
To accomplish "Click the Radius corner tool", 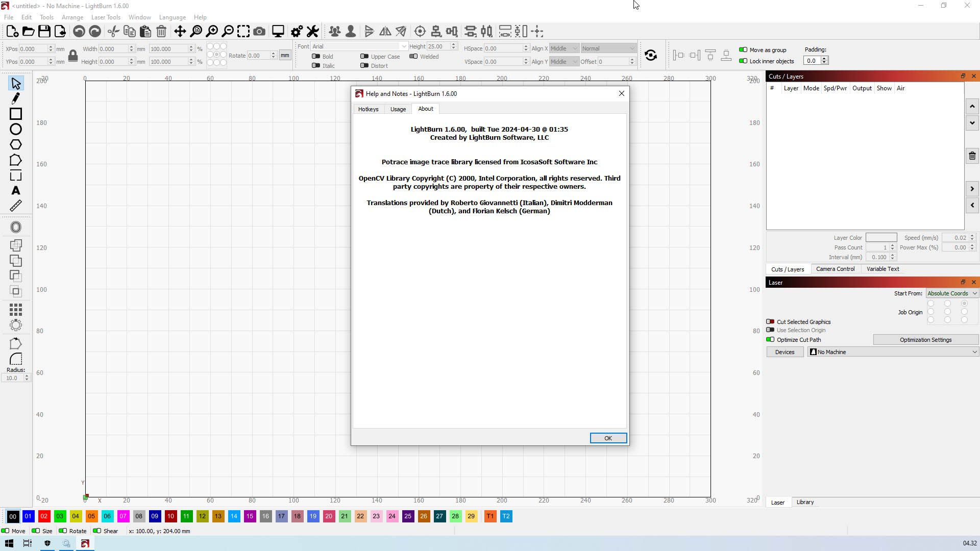I will click(x=16, y=359).
